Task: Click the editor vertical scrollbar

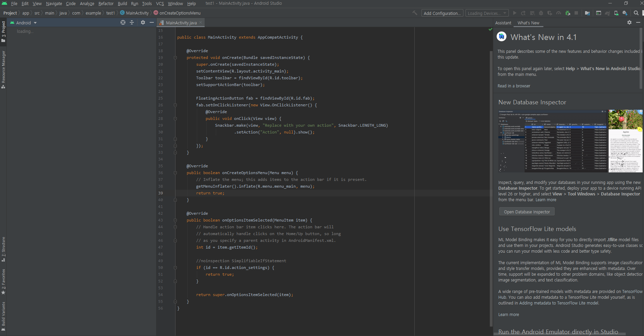Action: (491, 188)
